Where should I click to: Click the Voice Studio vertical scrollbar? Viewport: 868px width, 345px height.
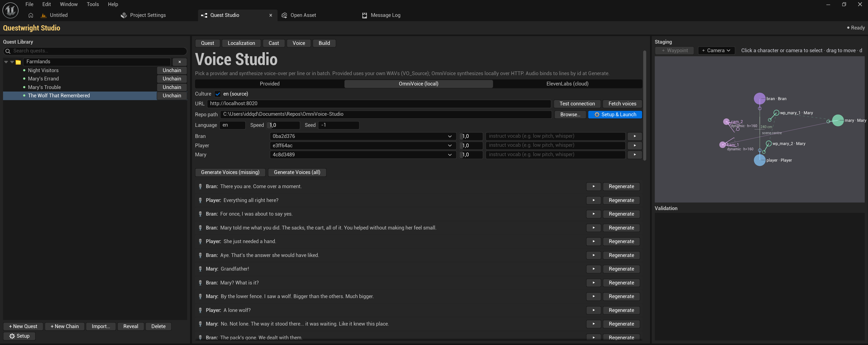[644, 105]
